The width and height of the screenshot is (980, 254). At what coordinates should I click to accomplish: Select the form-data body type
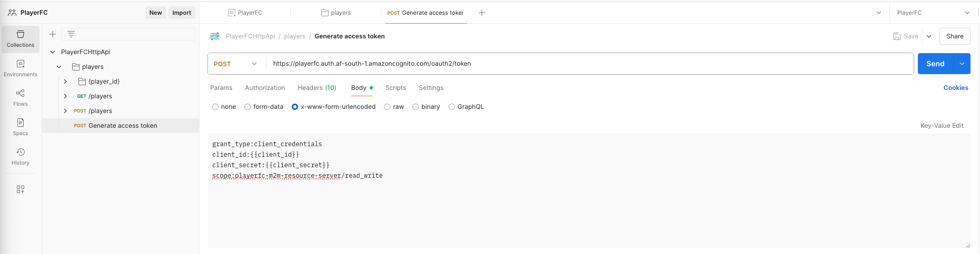pyautogui.click(x=248, y=107)
